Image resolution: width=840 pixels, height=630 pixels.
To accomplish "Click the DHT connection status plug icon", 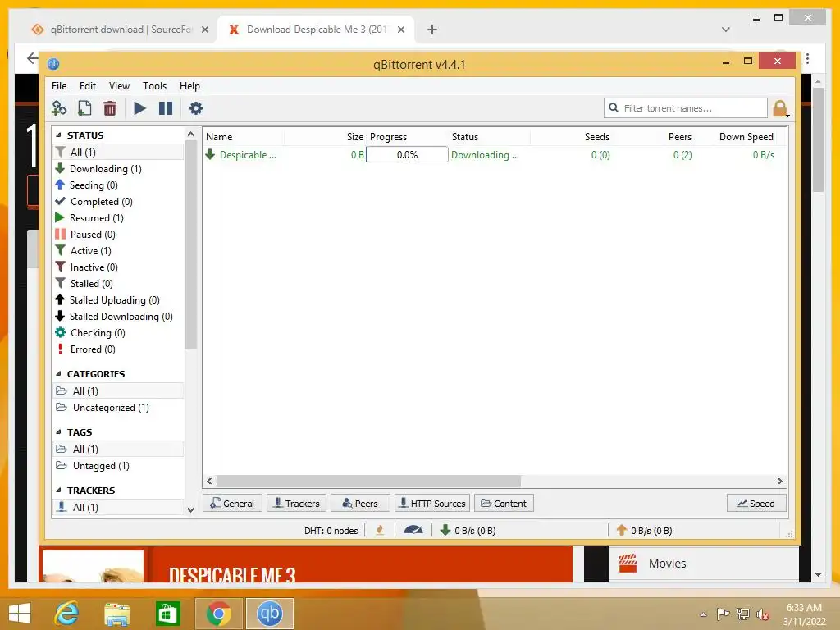I will tap(380, 531).
